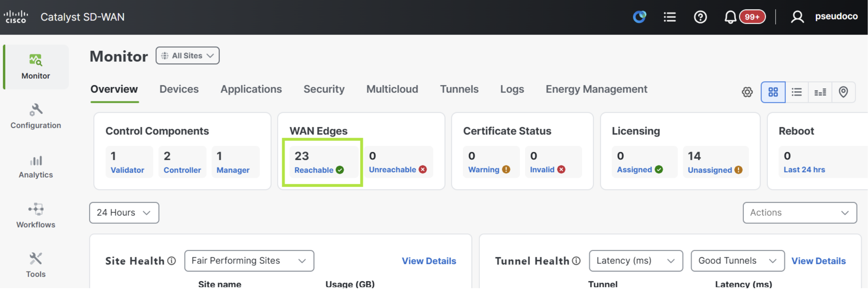
Task: Switch to the Security tab
Action: (x=324, y=89)
